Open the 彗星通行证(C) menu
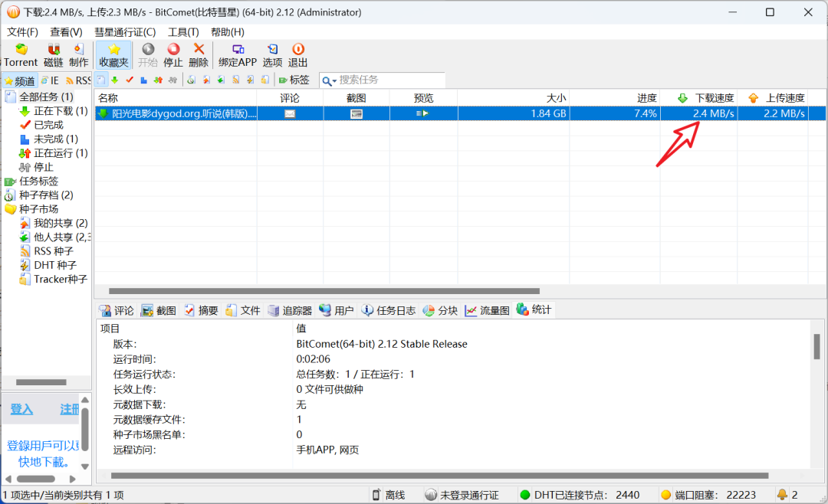Image resolution: width=828 pixels, height=504 pixels. coord(125,32)
